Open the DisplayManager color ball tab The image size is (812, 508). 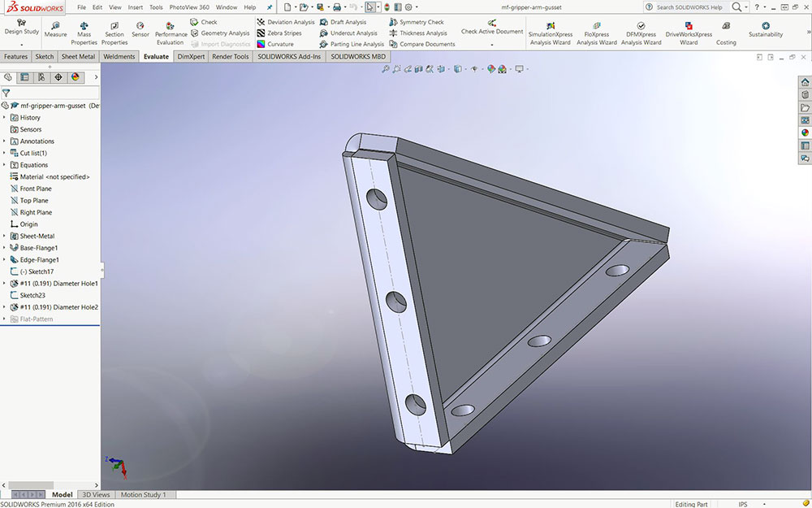pyautogui.click(x=76, y=77)
